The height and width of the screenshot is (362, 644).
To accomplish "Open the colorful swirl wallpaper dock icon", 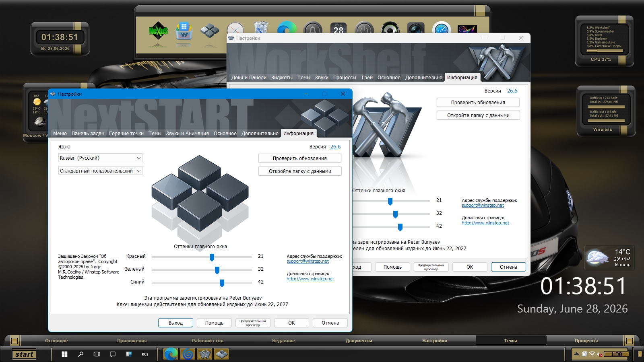I will [467, 29].
